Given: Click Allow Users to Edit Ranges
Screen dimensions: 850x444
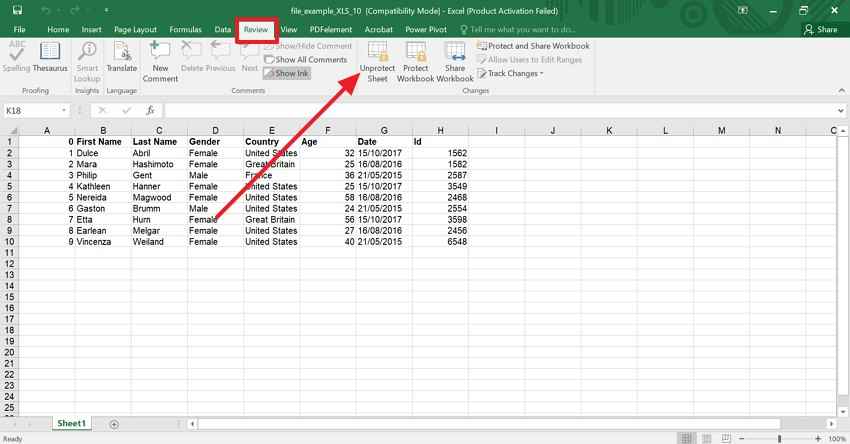Looking at the screenshot, I should [530, 60].
